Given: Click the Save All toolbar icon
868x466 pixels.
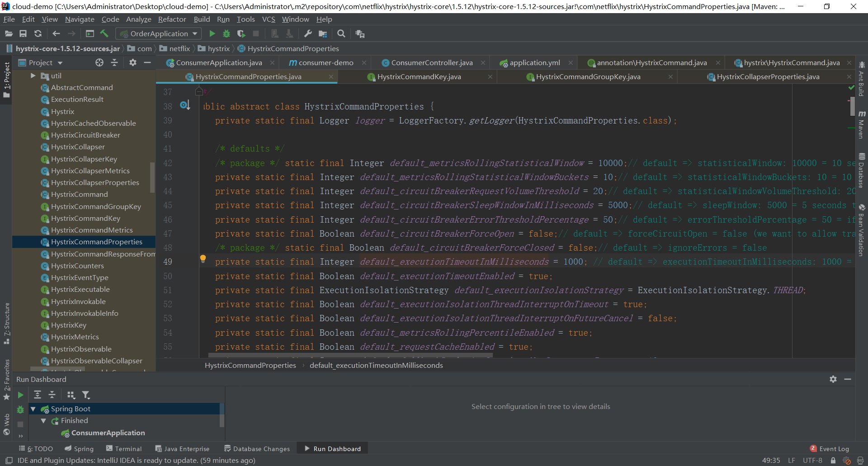Looking at the screenshot, I should tap(23, 33).
